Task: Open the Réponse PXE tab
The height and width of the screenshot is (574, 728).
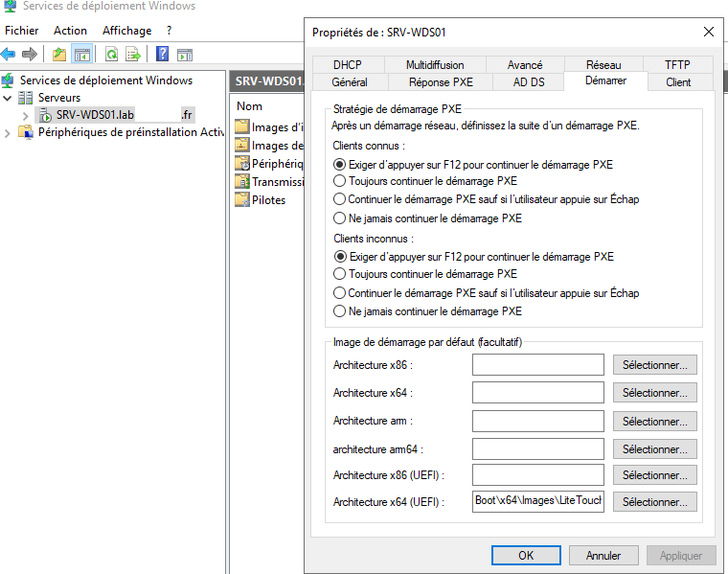Action: point(441,82)
